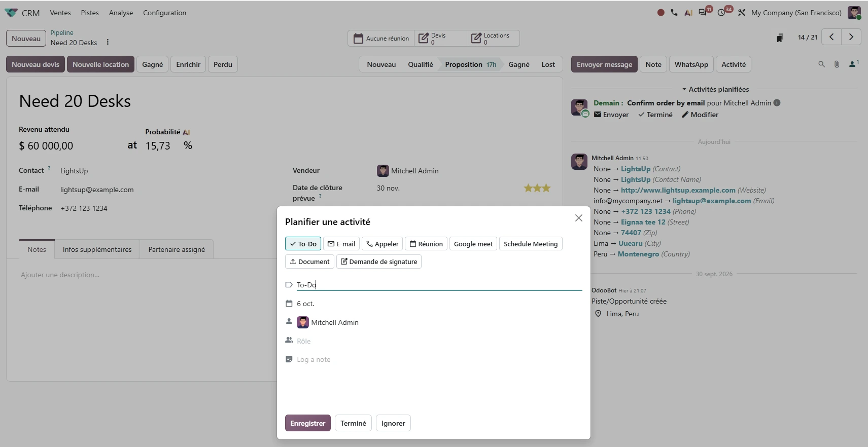Click the Ajouter une description area
868x447 pixels.
[x=284, y=275]
